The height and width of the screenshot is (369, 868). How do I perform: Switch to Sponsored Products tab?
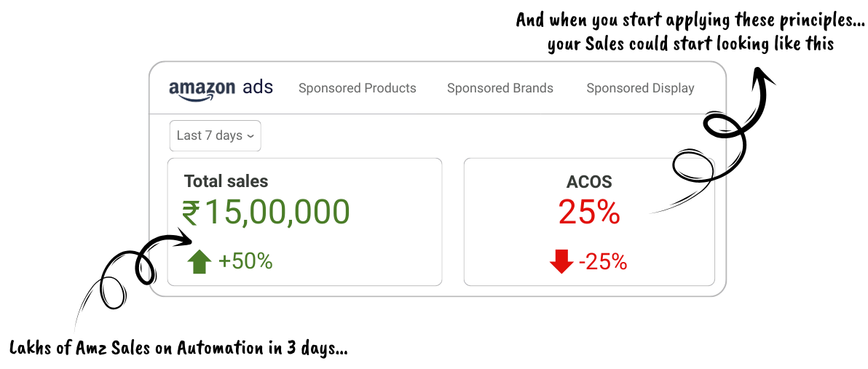pyautogui.click(x=358, y=89)
